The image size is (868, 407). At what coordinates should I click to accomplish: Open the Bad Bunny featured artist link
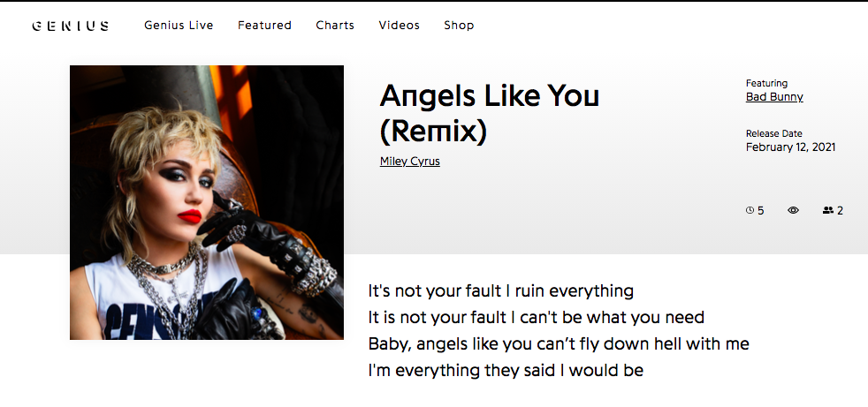point(774,97)
